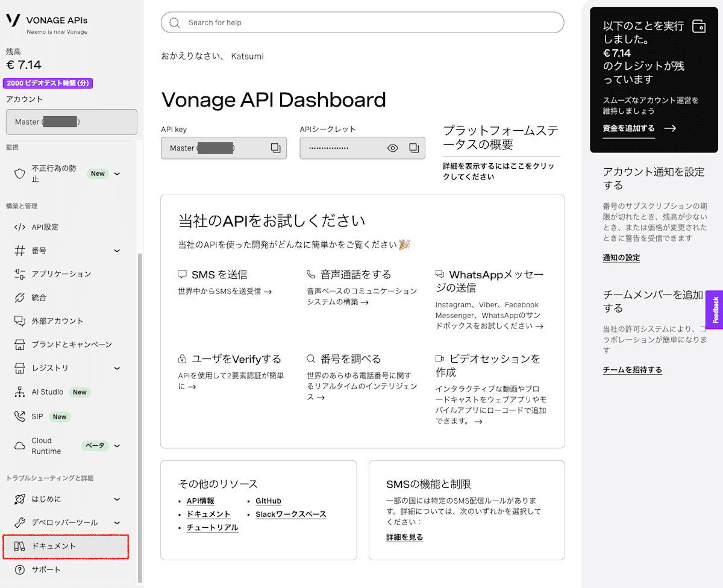Expand the レジストリ menu chevron
Viewport: 723px width, 588px height.
click(117, 368)
